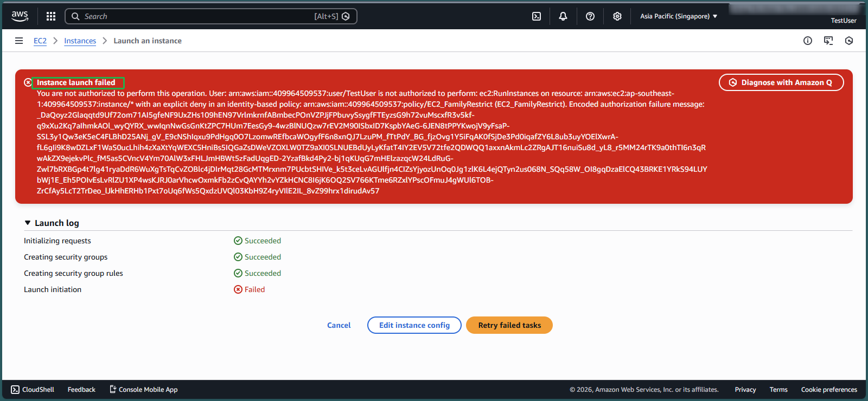Click the Initializing requests row label
868x401 pixels.
(58, 241)
